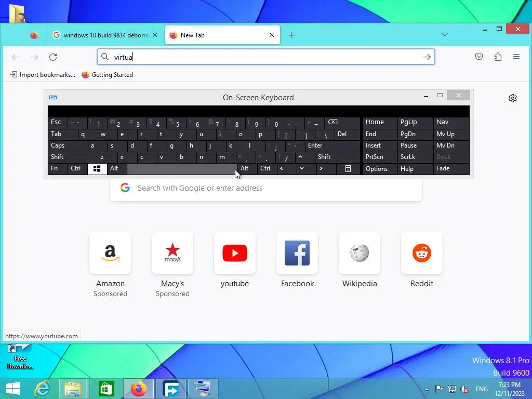This screenshot has height=399, width=532.
Task: Click the Windows logo key on On-Screen Keyboard
Action: (97, 169)
